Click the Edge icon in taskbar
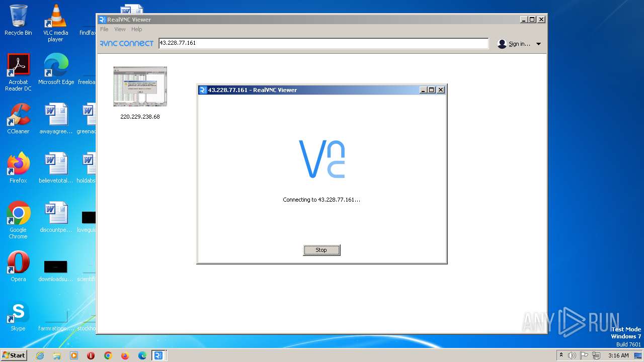This screenshot has width=644, height=362. 142,355
